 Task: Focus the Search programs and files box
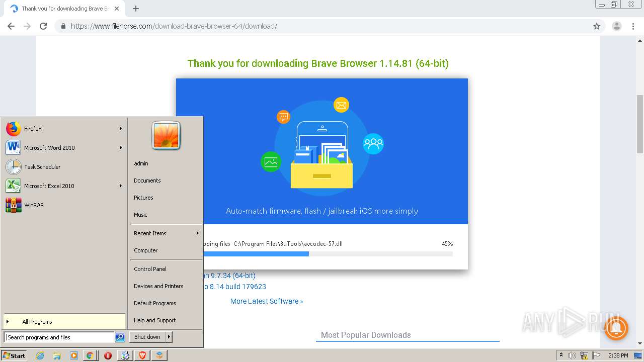click(x=59, y=337)
